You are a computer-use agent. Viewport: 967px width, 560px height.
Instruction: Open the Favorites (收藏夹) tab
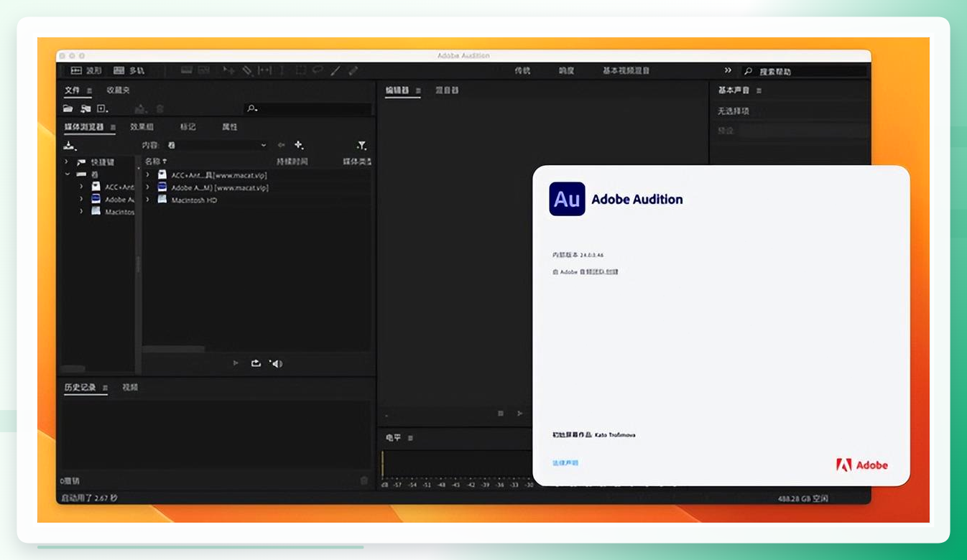(119, 90)
